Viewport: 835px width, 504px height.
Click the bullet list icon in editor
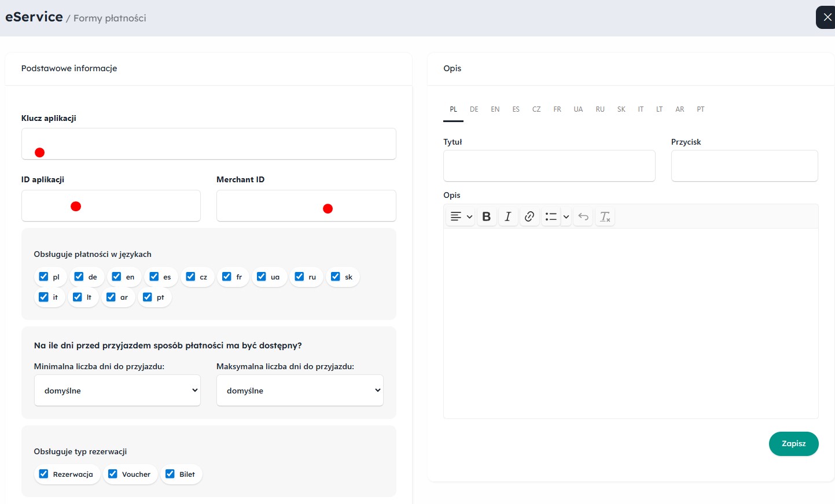pos(551,216)
